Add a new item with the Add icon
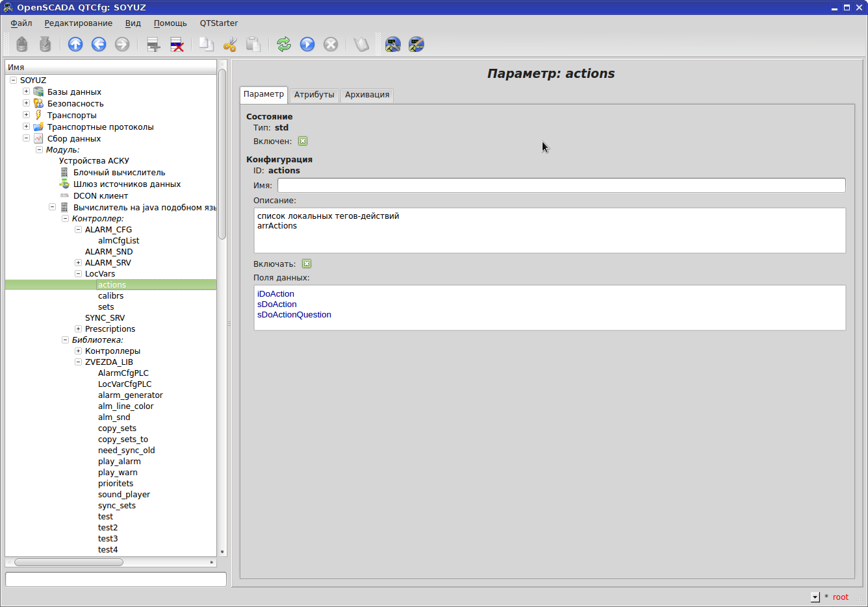Image resolution: width=868 pixels, height=607 pixels. pyautogui.click(x=153, y=44)
